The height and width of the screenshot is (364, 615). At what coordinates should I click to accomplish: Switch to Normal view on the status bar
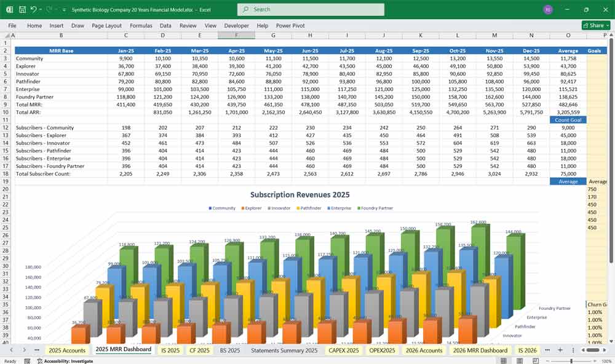pyautogui.click(x=502, y=360)
